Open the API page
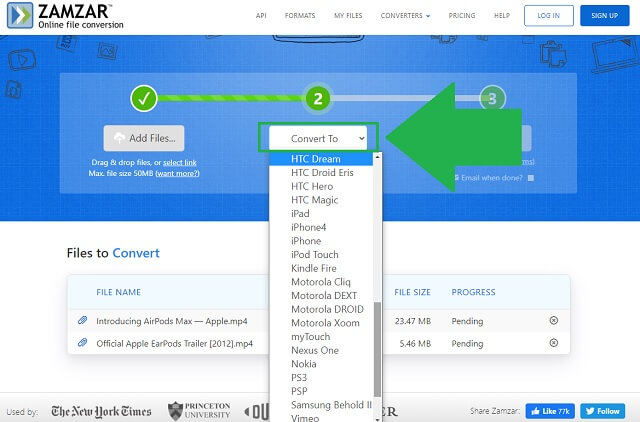 [261, 16]
